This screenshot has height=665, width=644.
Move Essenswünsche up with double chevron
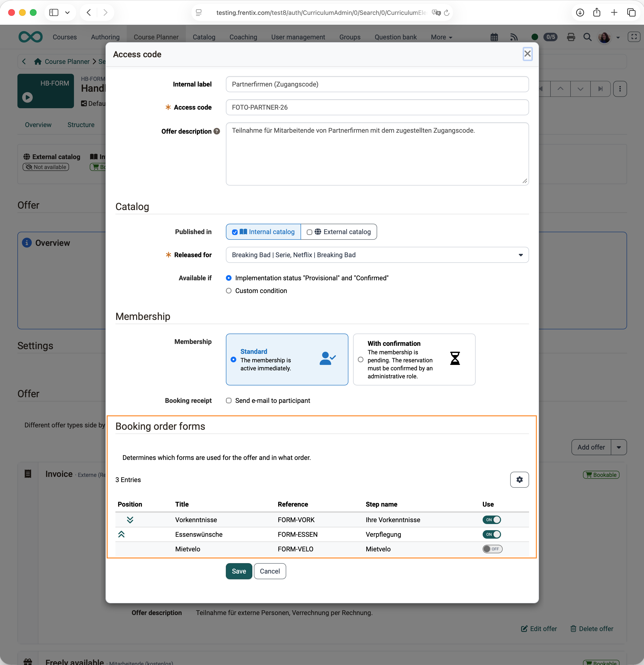[x=121, y=534]
